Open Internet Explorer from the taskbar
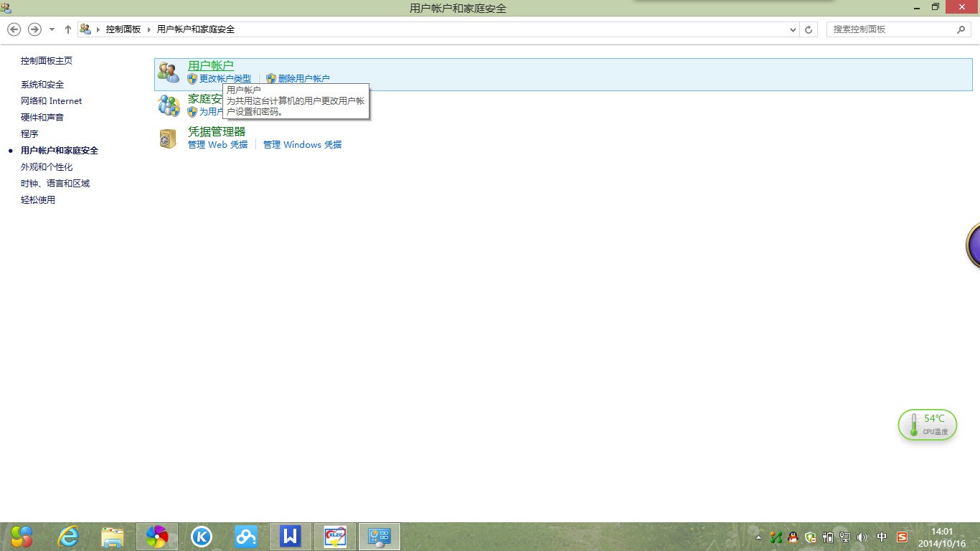 [x=69, y=536]
